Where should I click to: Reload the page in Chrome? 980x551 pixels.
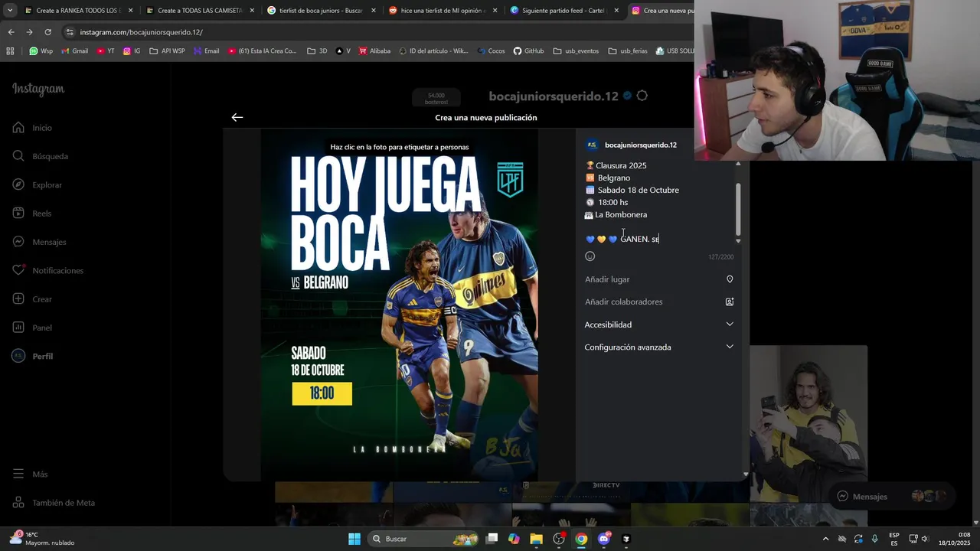coord(47,32)
